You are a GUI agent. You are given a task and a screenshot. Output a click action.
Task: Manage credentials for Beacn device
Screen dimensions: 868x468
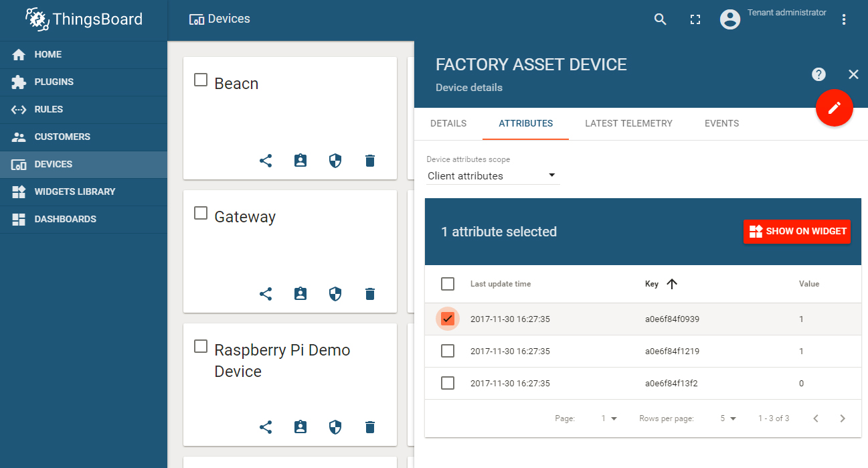tap(335, 161)
